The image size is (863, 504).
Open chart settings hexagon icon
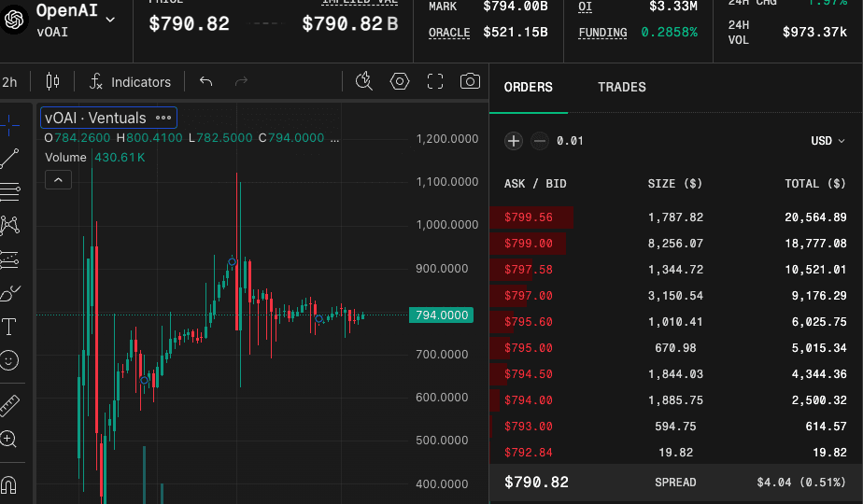click(400, 81)
